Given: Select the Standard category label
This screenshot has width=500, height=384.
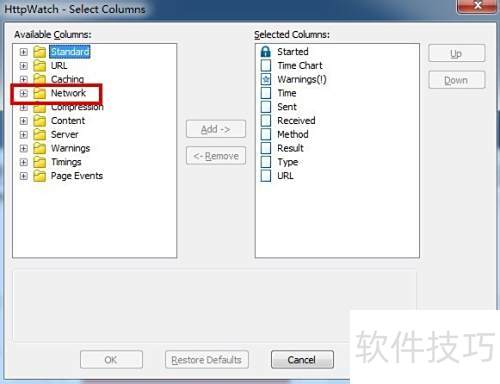Looking at the screenshot, I should click(70, 52).
